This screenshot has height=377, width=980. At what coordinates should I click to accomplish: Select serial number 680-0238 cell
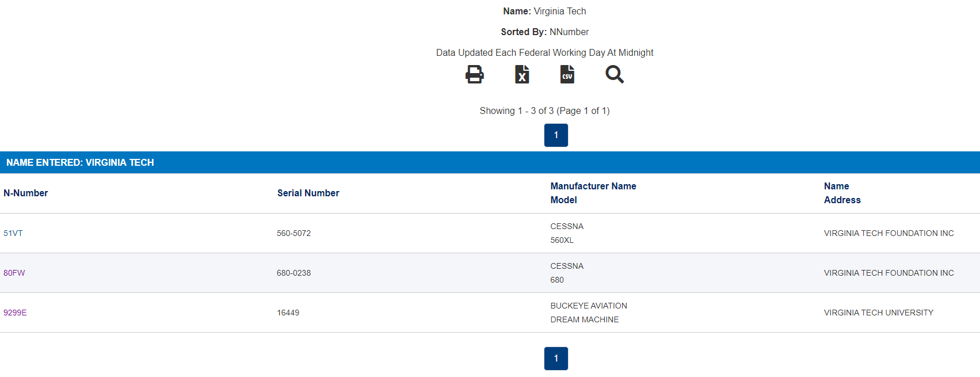coord(294,273)
